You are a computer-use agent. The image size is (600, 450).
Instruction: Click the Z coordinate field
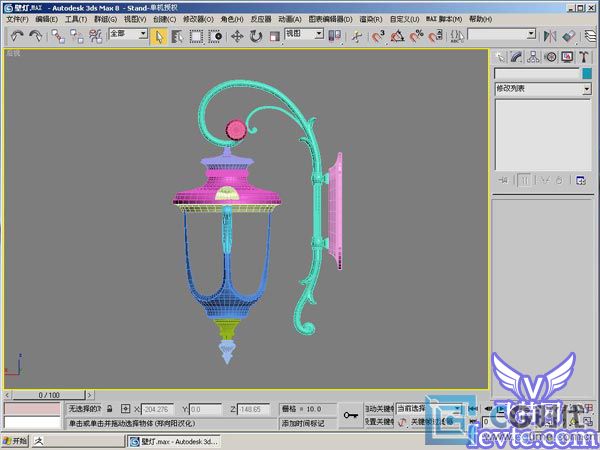[253, 409]
